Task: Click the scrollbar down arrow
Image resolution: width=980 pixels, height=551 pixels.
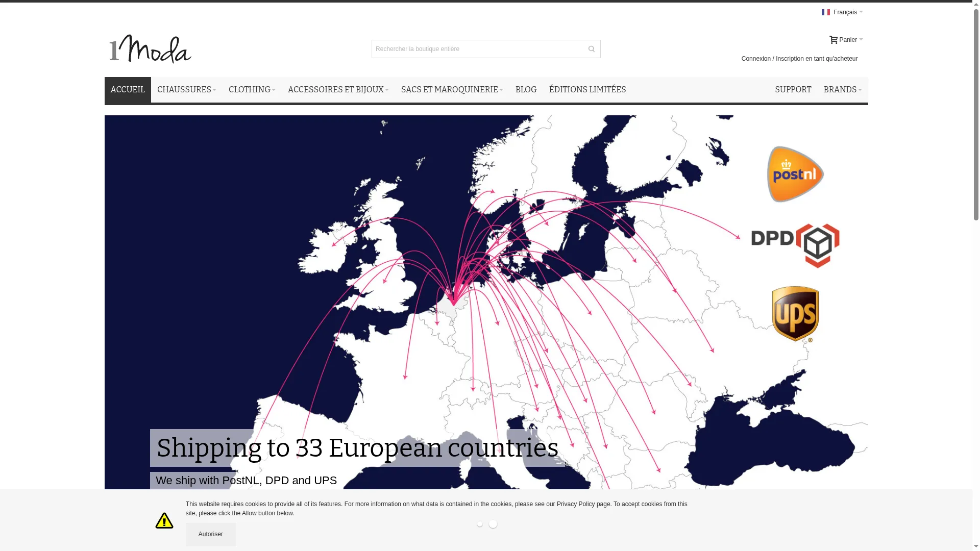Action: pos(976,547)
